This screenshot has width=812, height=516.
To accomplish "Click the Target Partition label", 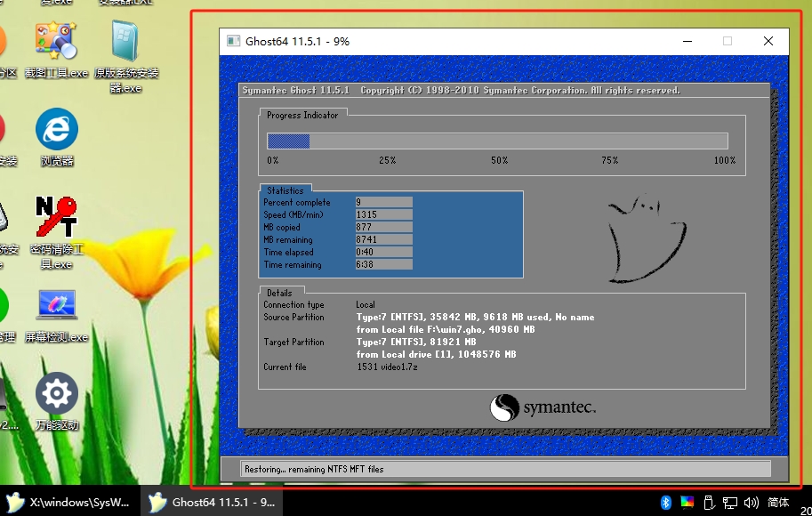I will point(293,342).
